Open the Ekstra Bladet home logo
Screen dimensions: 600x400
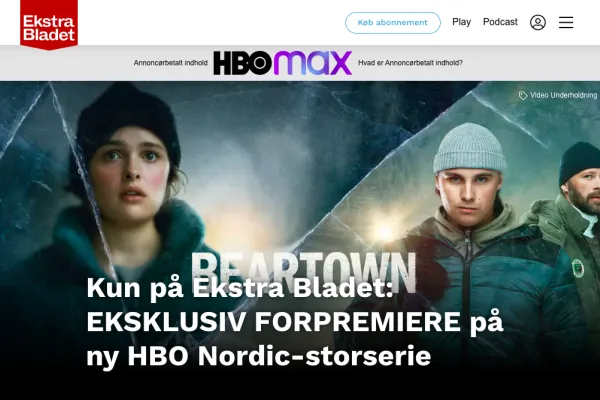[x=49, y=24]
